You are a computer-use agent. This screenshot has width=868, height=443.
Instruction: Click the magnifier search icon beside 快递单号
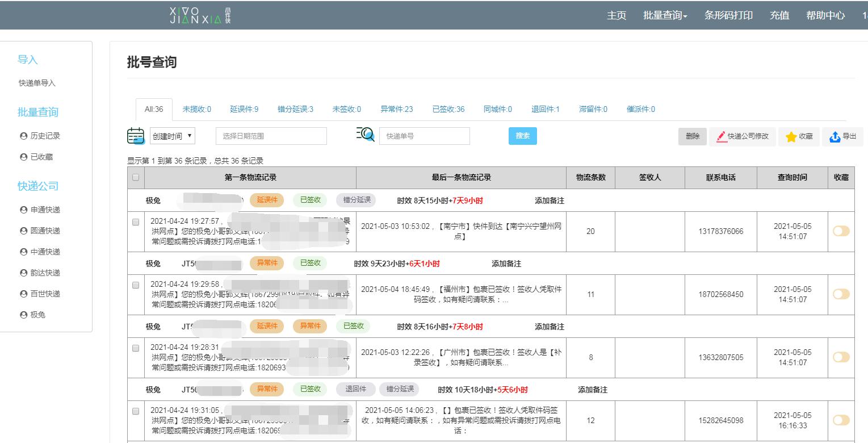366,135
